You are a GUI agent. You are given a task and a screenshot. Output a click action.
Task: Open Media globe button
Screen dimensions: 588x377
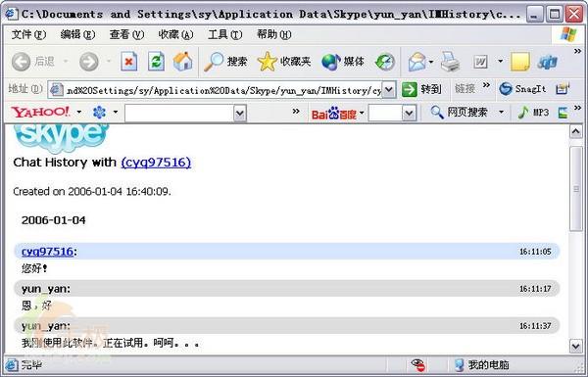point(343,62)
